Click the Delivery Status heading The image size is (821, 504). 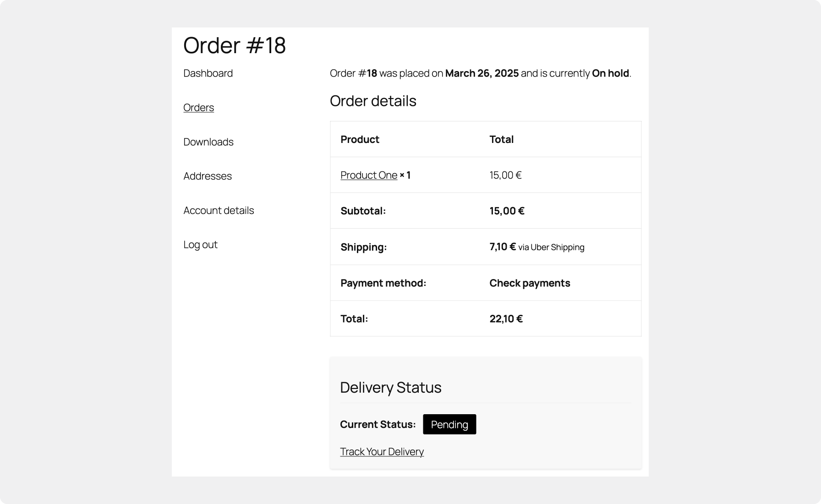tap(391, 387)
